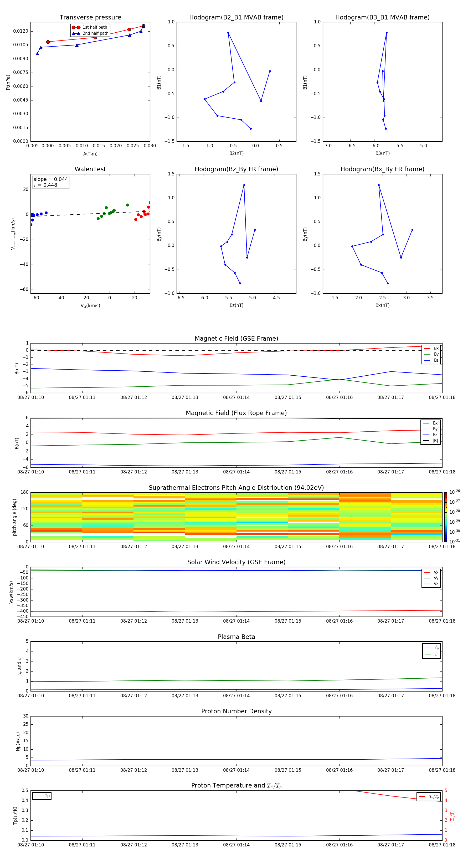Click the 'Hodogram(Bz_By FR frame)' title

coord(236,169)
